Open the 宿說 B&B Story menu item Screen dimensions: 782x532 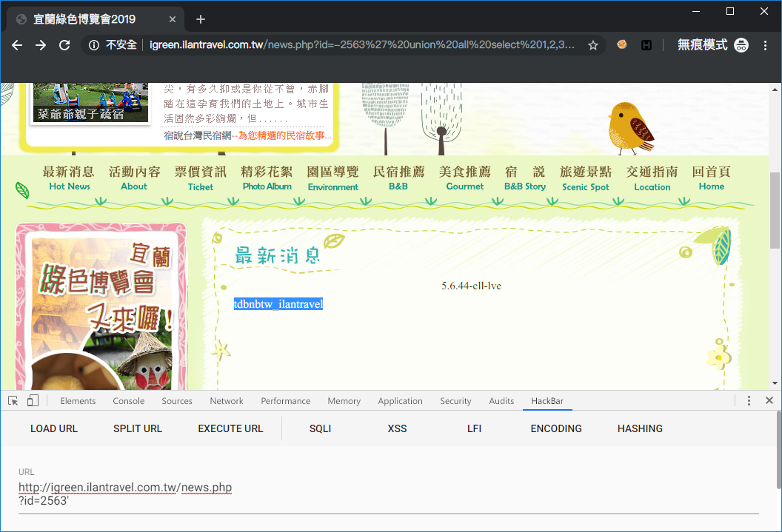pos(525,178)
